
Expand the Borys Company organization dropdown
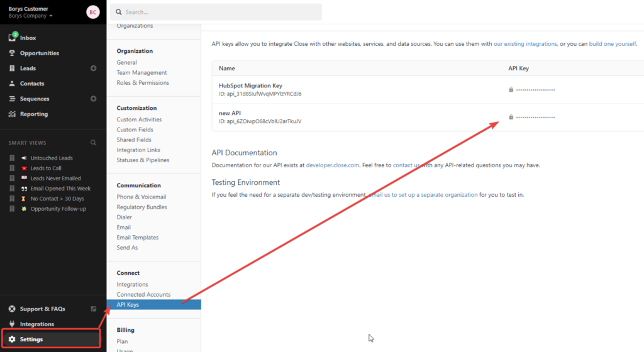[30, 16]
